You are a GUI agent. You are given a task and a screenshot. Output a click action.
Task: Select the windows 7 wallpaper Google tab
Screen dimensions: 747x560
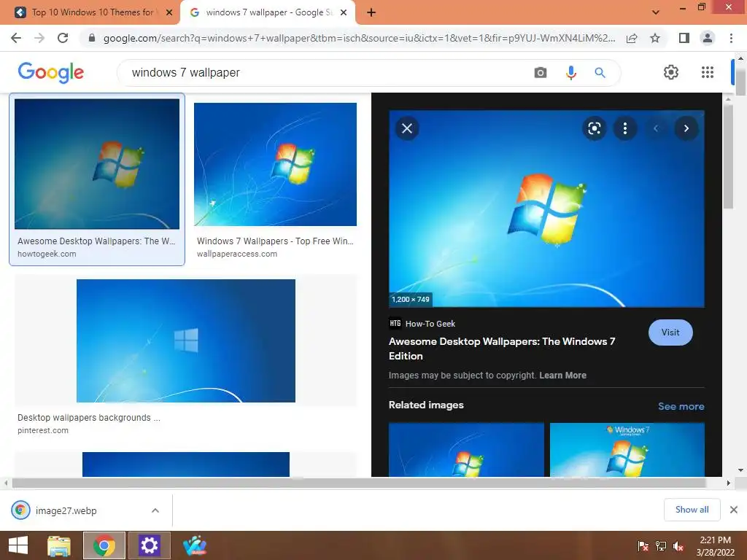tap(268, 12)
